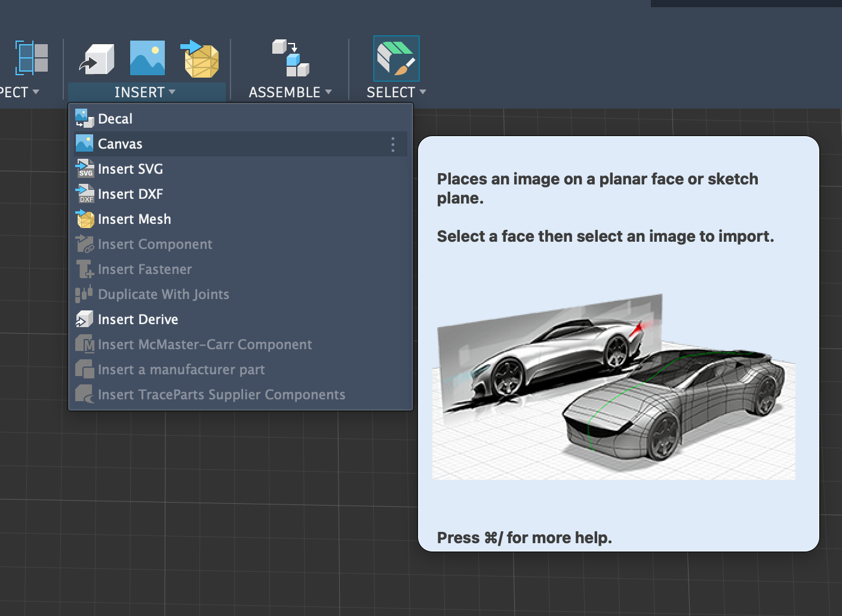Viewport: 842px width, 616px height.
Task: Choose Insert Mesh from the menu
Action: (x=134, y=219)
